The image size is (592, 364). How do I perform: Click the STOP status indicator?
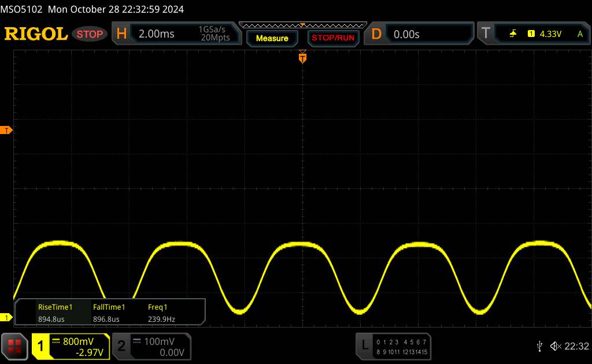coord(90,34)
